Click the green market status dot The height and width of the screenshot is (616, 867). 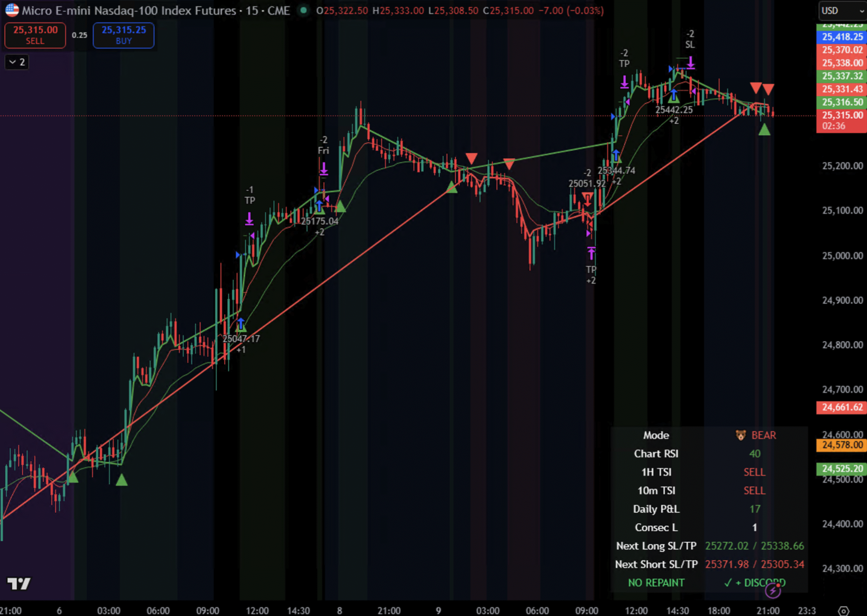(303, 10)
